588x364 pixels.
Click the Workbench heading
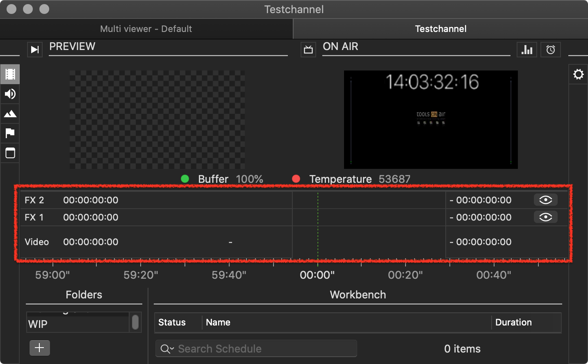358,295
